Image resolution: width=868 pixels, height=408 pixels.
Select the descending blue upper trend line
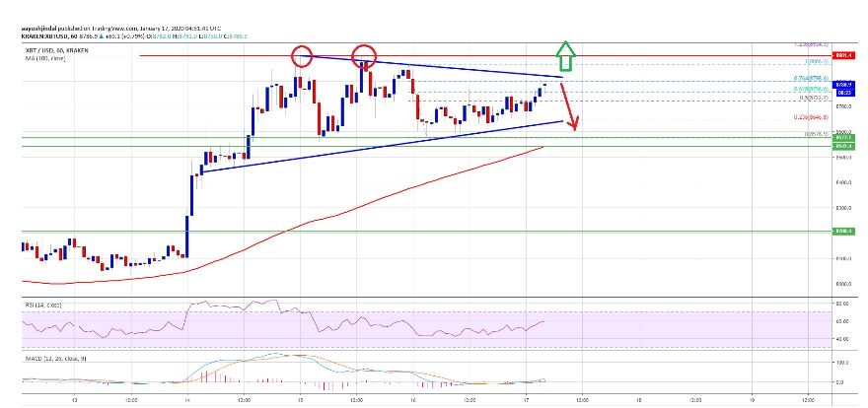click(x=432, y=66)
